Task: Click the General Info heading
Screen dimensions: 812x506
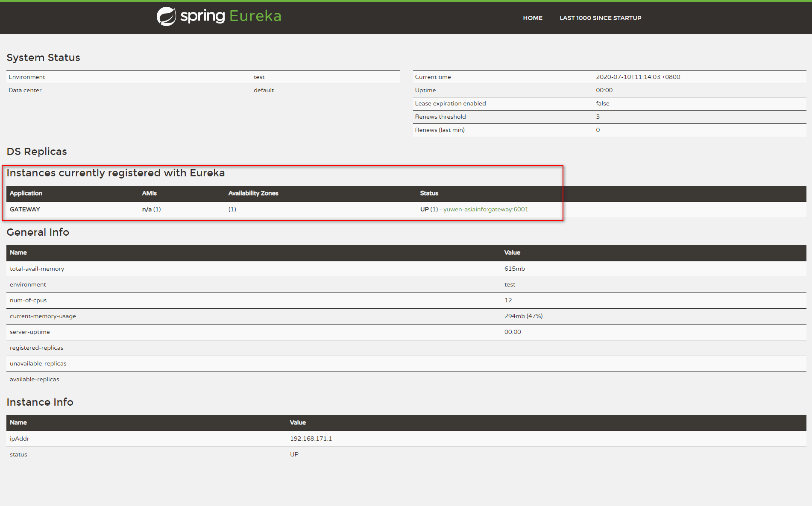Action: [x=38, y=232]
